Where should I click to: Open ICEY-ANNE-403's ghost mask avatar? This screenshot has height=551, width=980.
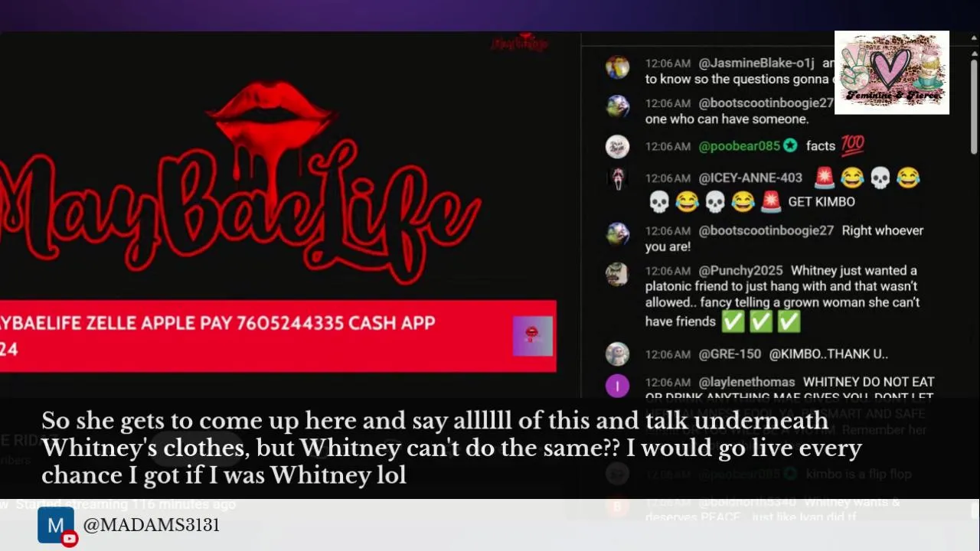point(617,178)
